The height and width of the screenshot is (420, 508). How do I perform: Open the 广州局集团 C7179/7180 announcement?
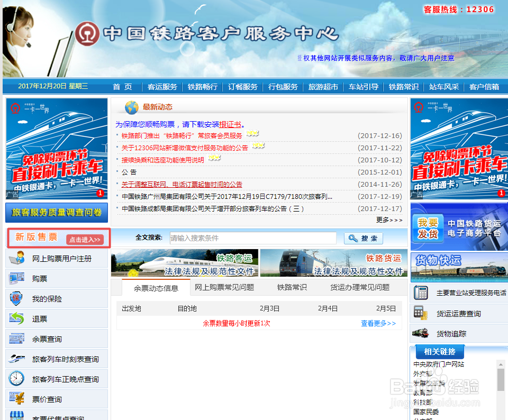pos(227,197)
